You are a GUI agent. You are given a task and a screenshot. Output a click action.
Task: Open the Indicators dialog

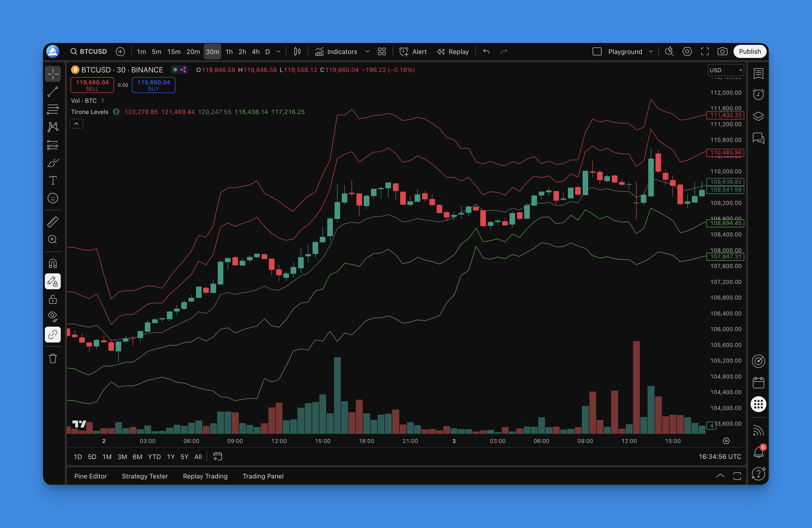[x=336, y=52]
